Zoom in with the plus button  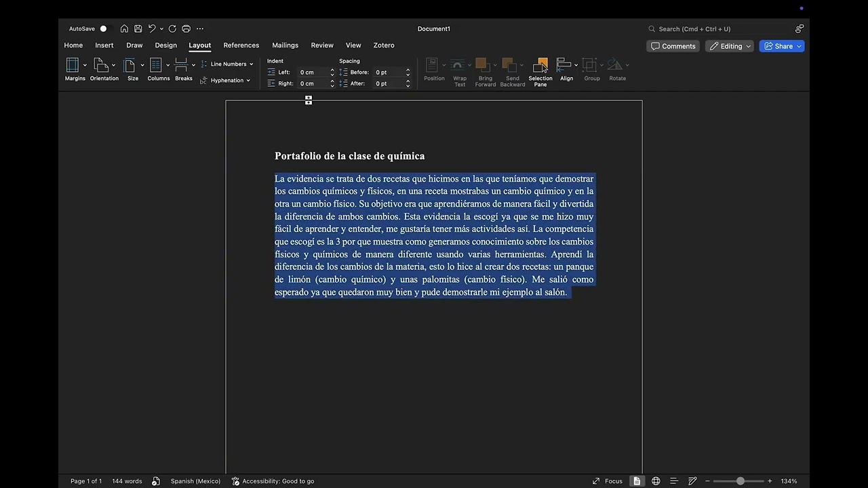[x=770, y=481]
